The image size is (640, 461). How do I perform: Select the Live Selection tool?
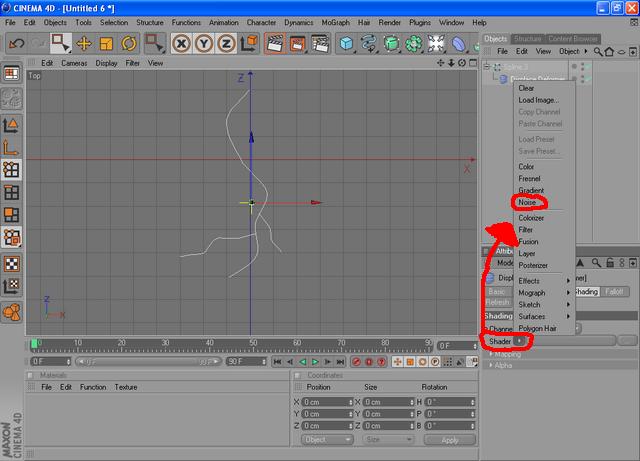tap(60, 43)
